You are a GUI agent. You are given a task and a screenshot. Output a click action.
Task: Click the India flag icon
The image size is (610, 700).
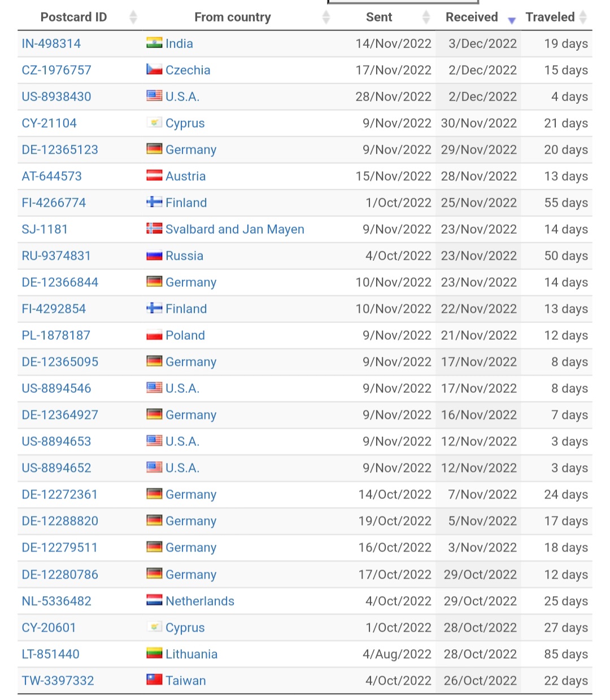coord(154,43)
